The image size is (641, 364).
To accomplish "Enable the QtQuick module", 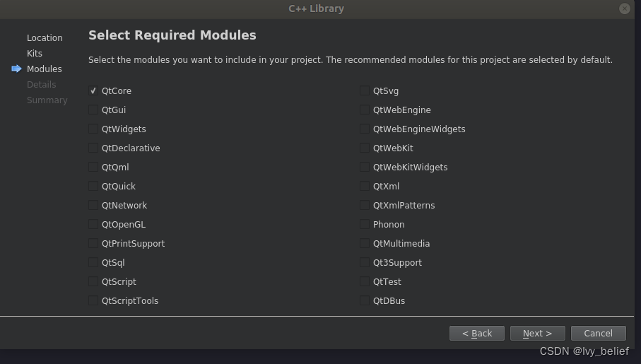I will pyautogui.click(x=93, y=186).
